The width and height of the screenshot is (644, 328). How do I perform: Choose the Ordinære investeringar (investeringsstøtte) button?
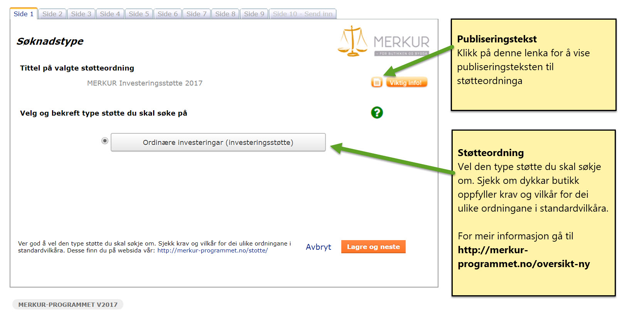click(218, 142)
